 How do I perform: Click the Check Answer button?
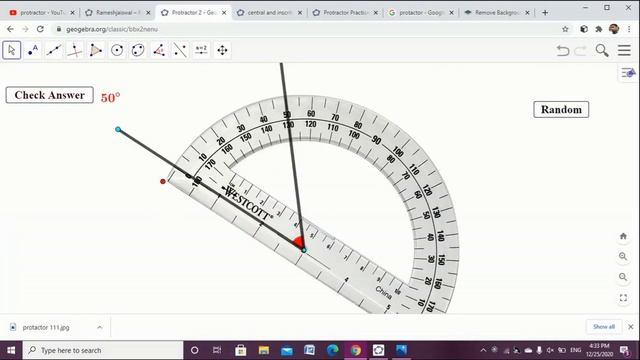pyautogui.click(x=49, y=95)
